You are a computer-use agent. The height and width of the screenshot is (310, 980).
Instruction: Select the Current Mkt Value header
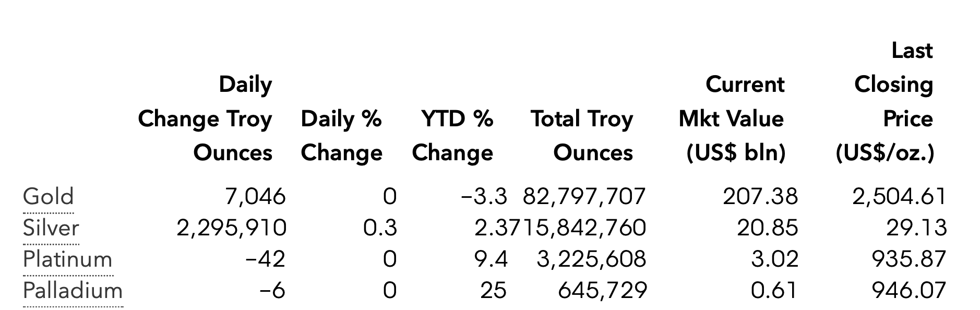pyautogui.click(x=732, y=118)
